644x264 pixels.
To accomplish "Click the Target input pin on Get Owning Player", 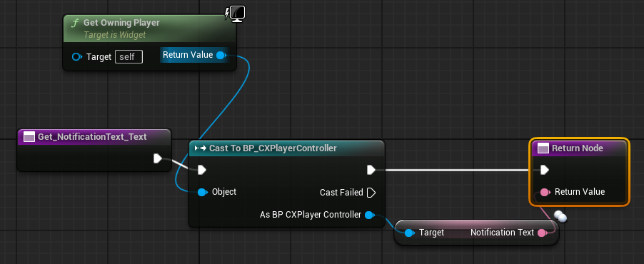I will (x=77, y=56).
